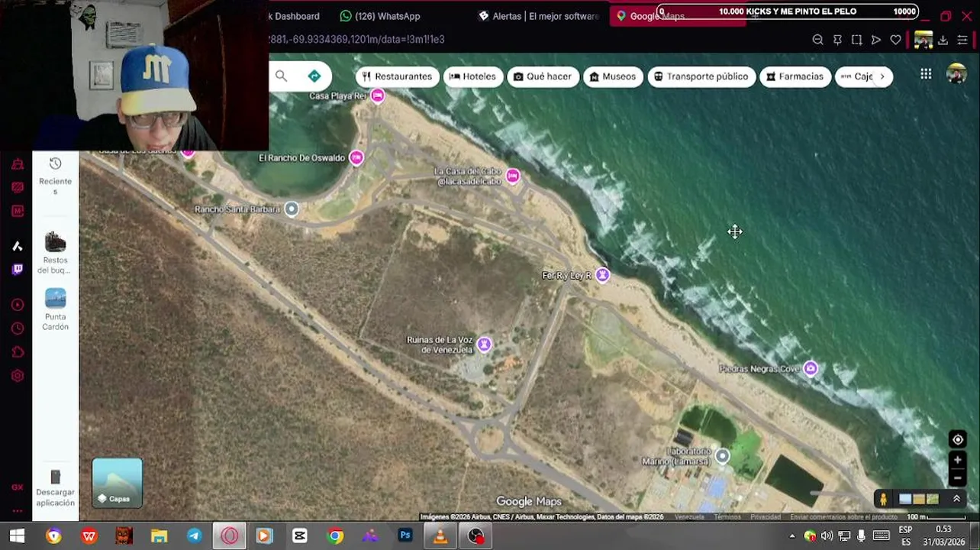Open directions with the blue arrow icon
The image size is (980, 550).
coord(314,76)
